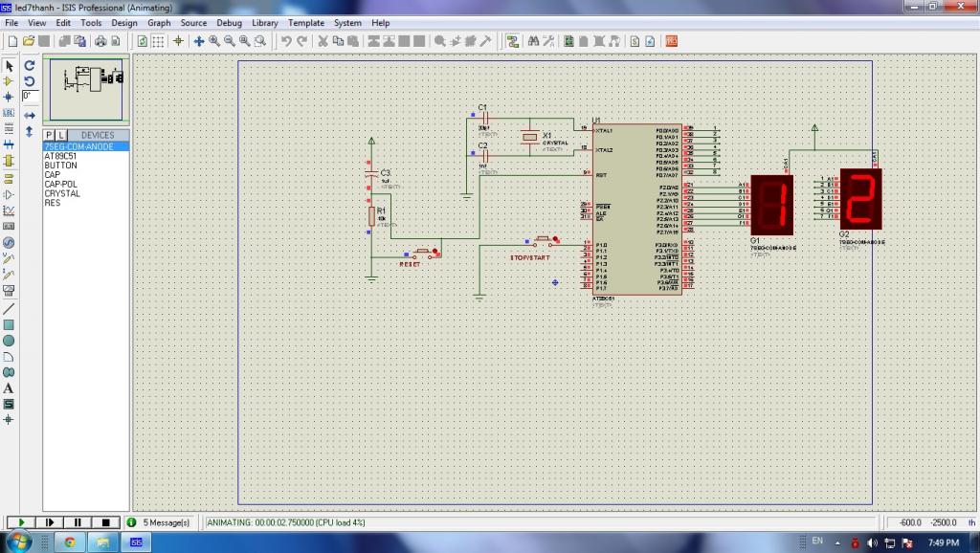This screenshot has width=980, height=553.
Task: Click the Zoom In magnifier icon
Action: pyautogui.click(x=214, y=41)
